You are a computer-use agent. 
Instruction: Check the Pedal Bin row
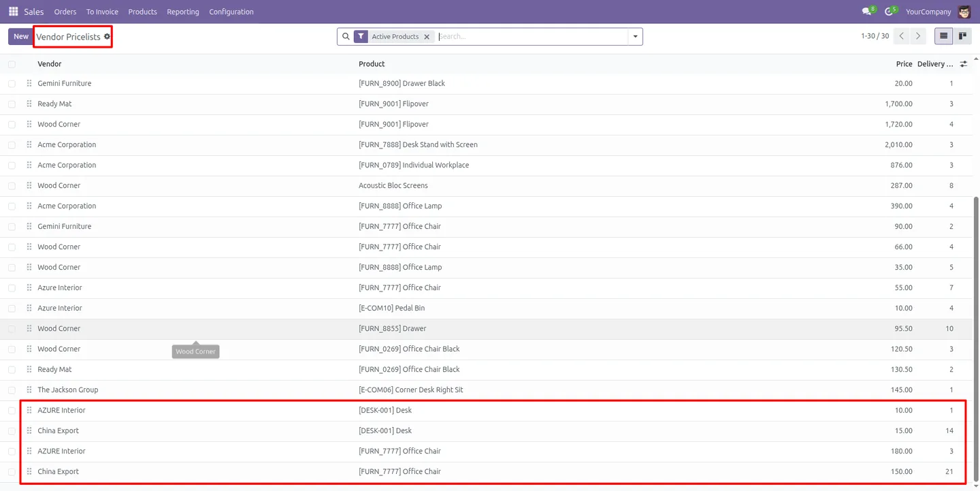12,308
